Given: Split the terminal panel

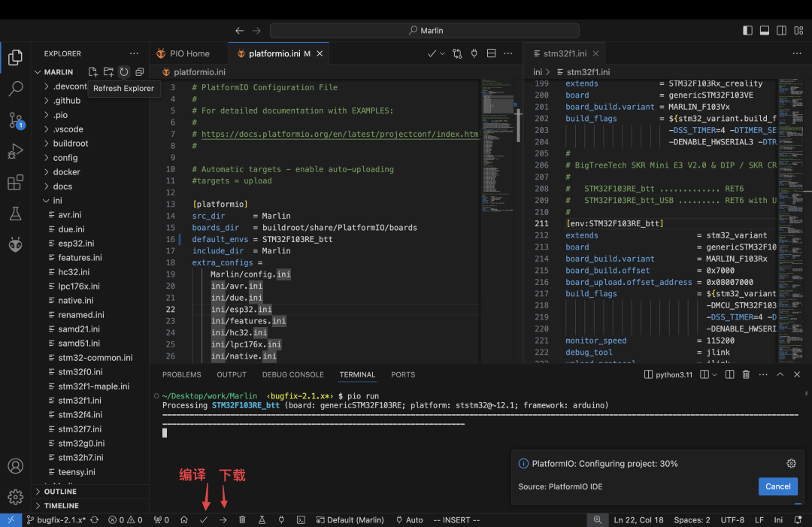Looking at the screenshot, I should (x=704, y=374).
